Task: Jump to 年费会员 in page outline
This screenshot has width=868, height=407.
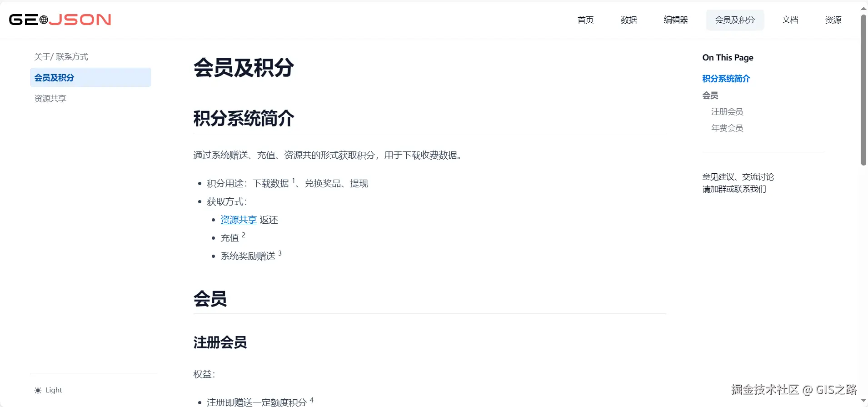Action: coord(727,128)
